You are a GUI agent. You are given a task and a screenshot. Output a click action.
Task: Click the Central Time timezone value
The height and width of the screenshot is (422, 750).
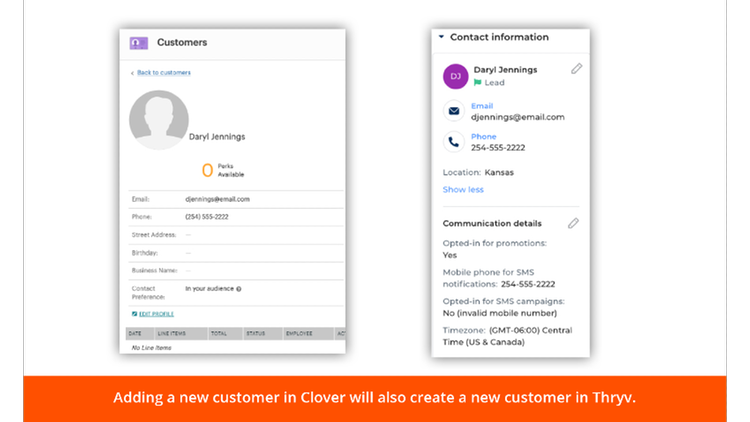[x=507, y=336]
